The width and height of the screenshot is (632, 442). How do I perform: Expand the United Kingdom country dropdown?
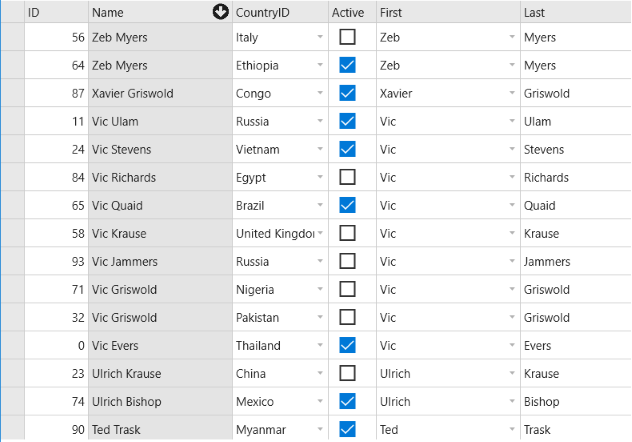click(x=320, y=233)
